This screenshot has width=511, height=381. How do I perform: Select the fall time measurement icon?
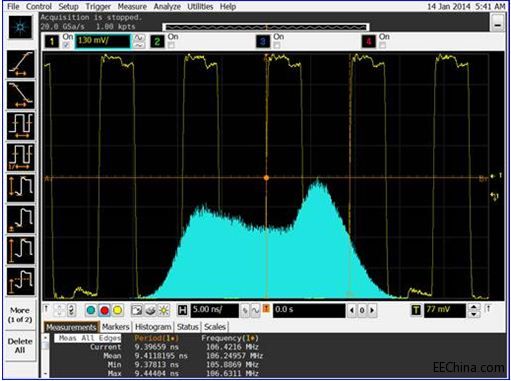click(x=21, y=95)
